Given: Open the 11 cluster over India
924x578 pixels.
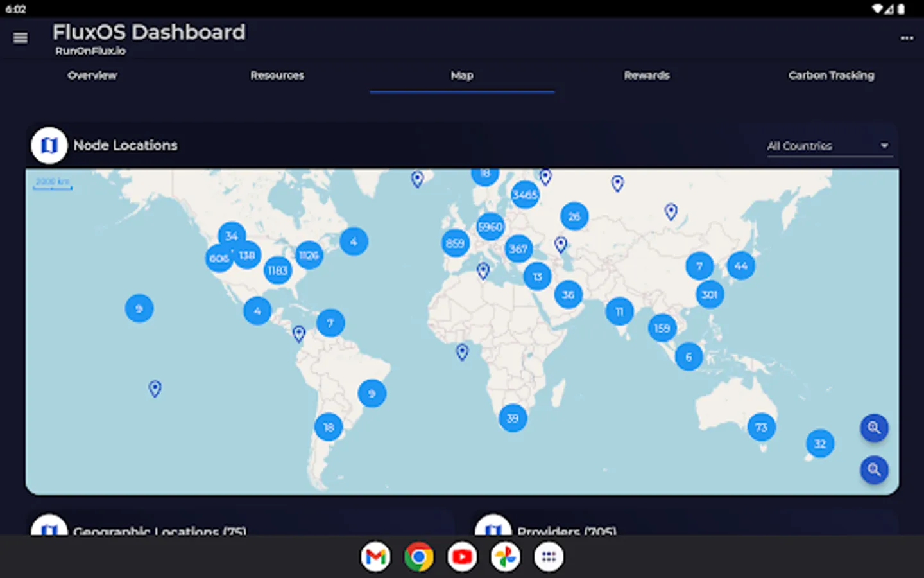Looking at the screenshot, I should [x=620, y=311].
